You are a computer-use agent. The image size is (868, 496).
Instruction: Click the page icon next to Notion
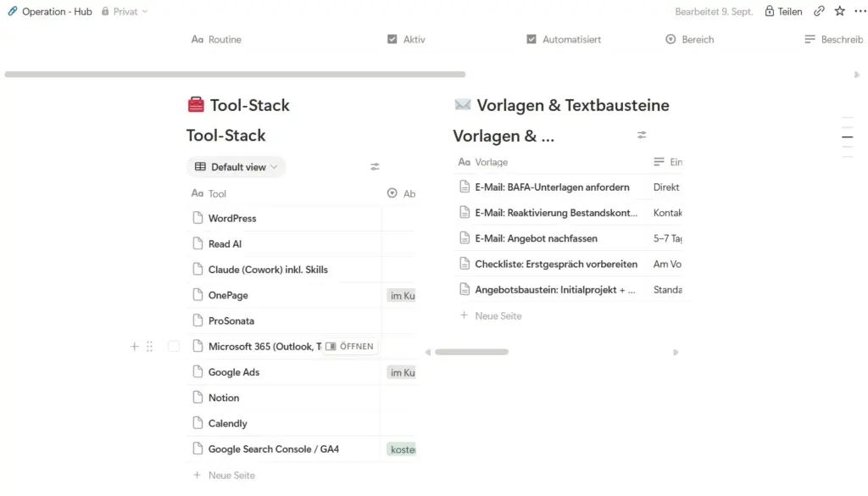pos(198,398)
